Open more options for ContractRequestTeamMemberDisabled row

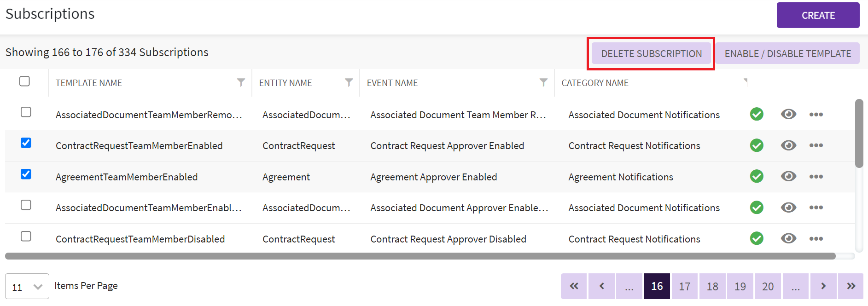tap(816, 239)
